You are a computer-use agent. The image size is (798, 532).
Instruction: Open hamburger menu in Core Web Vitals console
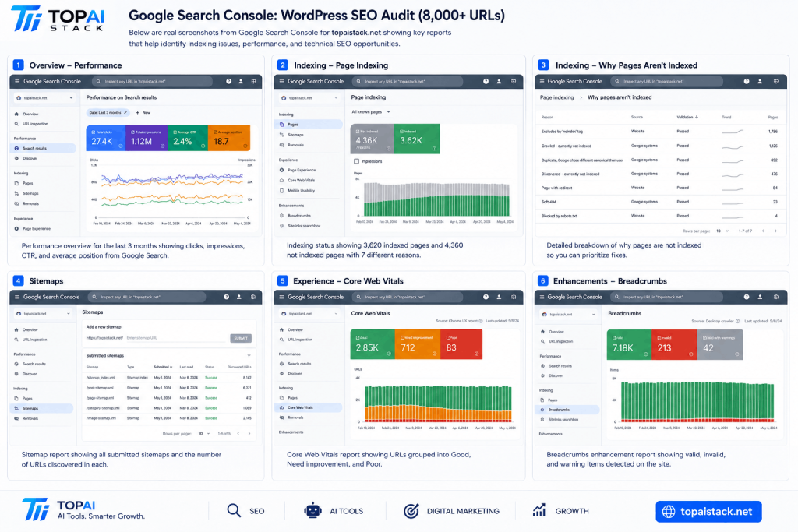[281, 297]
